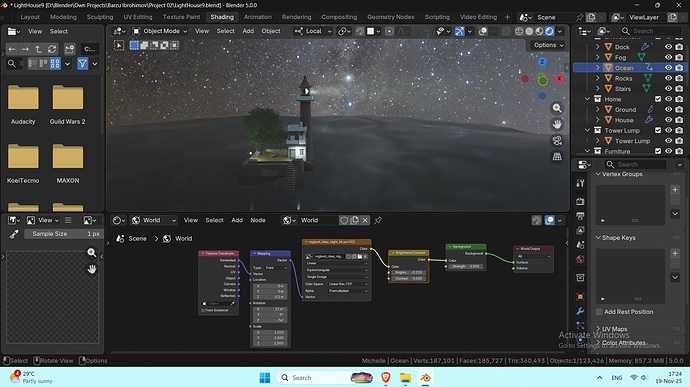Screen dimensions: 690x387
Task: Click the eyedropper sample tool in image editor
Action: [x=14, y=234]
